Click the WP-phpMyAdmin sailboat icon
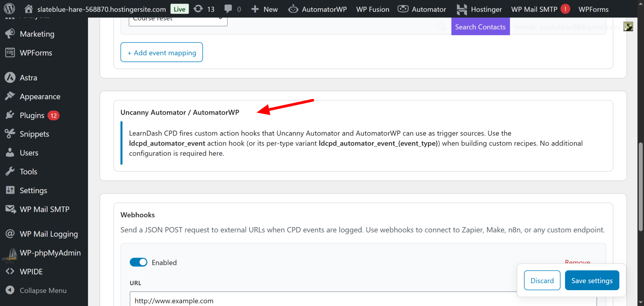Viewport: 644px width, 306px height. point(10,254)
